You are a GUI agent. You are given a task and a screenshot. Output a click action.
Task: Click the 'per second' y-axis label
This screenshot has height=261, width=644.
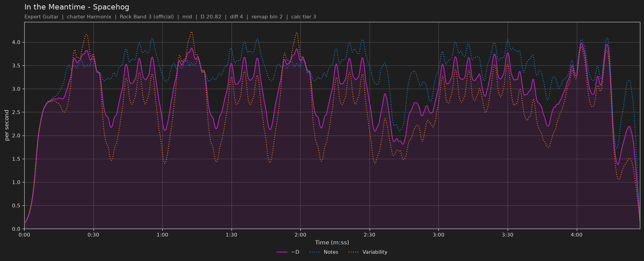click(x=7, y=125)
